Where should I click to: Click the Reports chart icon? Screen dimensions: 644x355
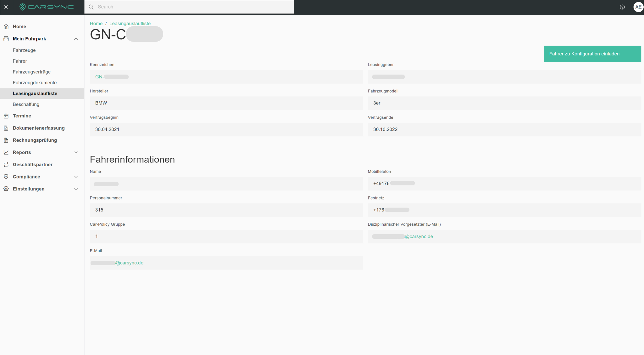coord(6,152)
